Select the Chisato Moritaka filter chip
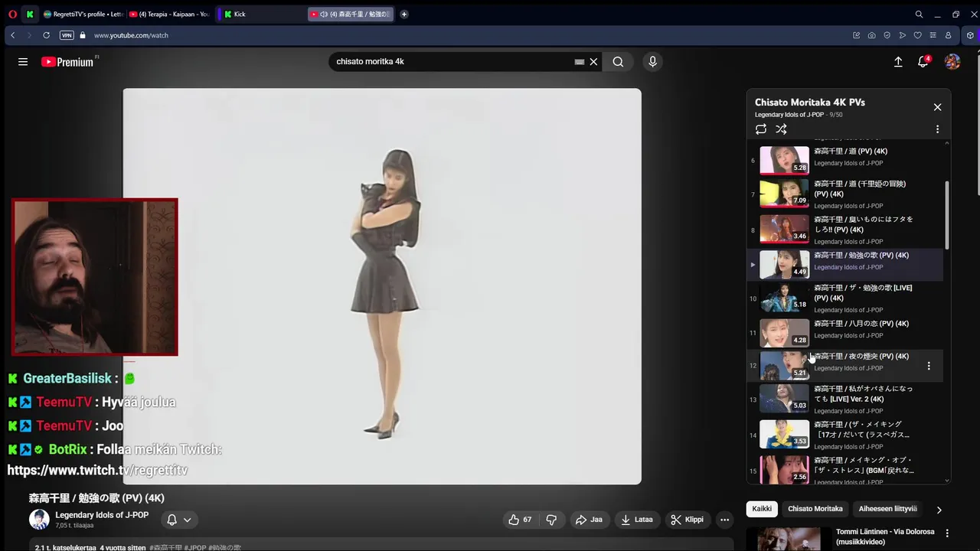The image size is (980, 551). (x=815, y=509)
